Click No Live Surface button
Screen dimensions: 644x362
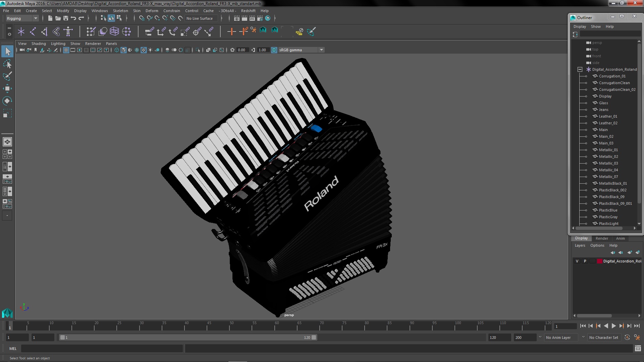point(201,18)
